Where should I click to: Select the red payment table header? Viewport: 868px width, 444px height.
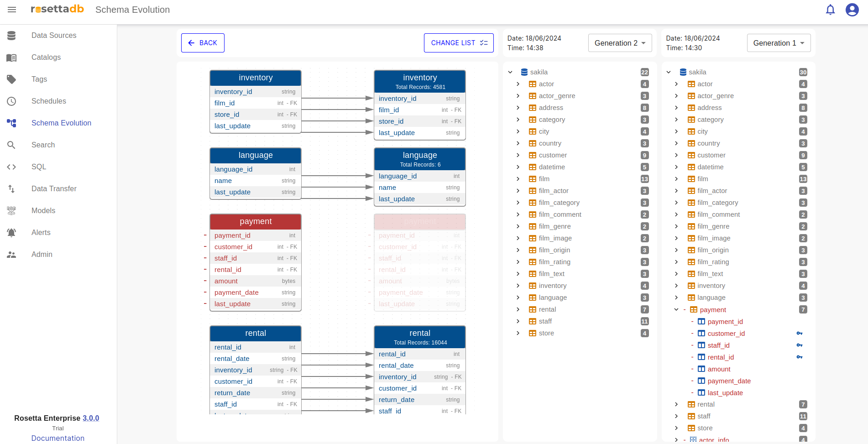(256, 222)
